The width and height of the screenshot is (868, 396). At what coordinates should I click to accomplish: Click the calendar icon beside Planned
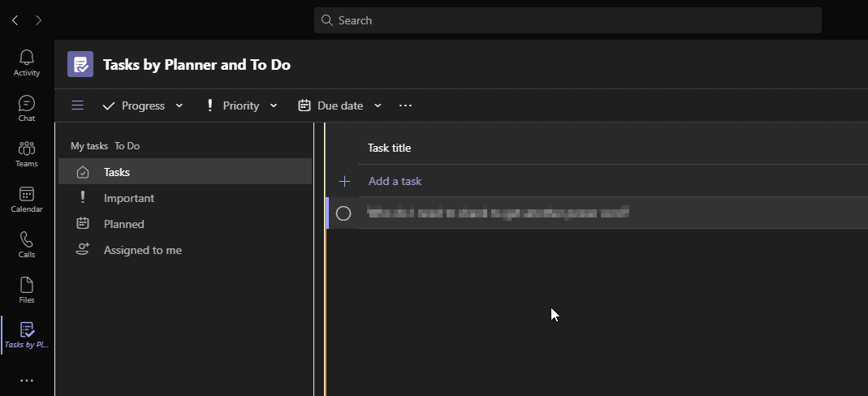click(x=83, y=223)
